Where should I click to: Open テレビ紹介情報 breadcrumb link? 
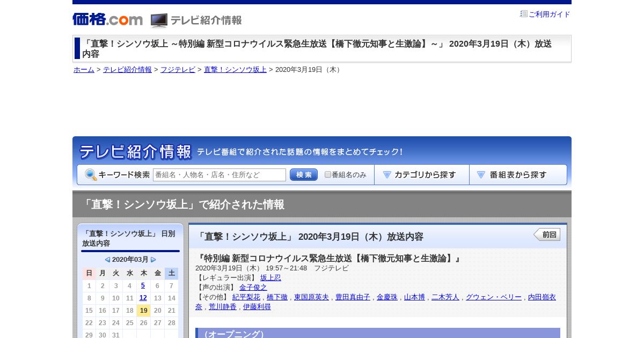tap(127, 70)
